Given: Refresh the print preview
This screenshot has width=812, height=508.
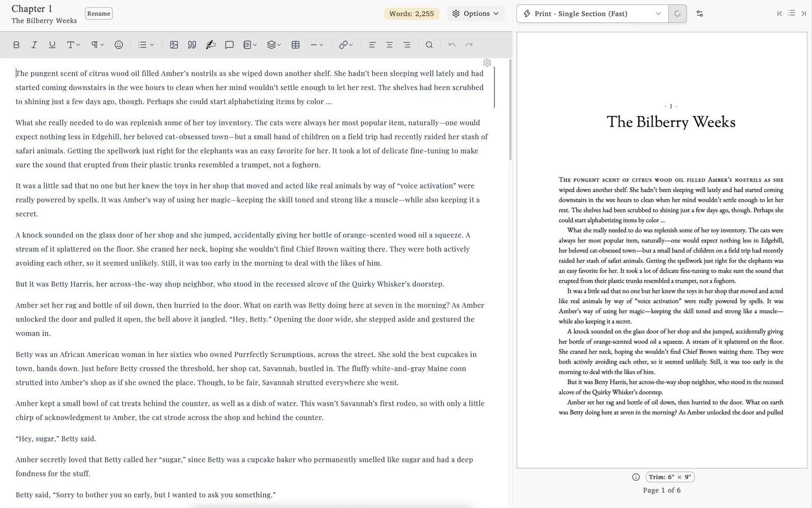Looking at the screenshot, I should (677, 14).
